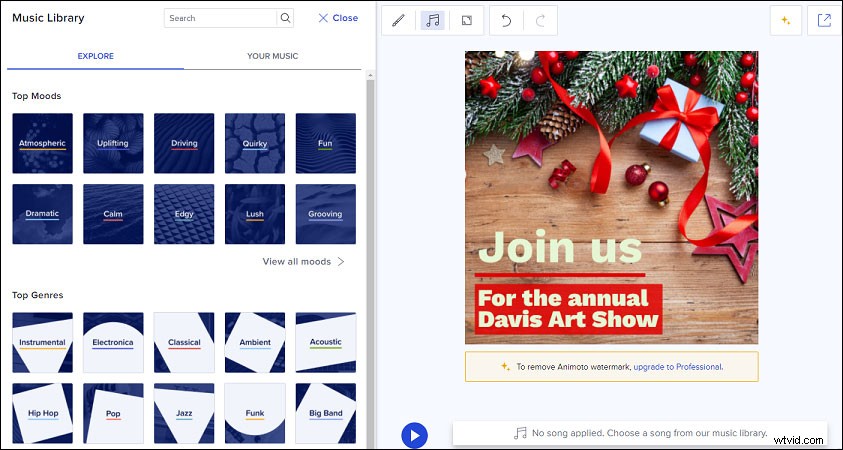The height and width of the screenshot is (450, 843).
Task: Open the share export icon
Action: click(825, 20)
